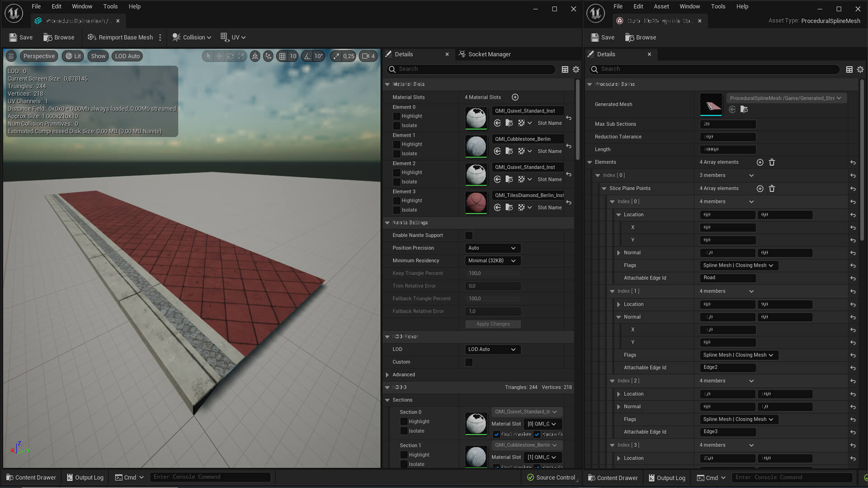Browse to QMI_Cubblestone_Berlin in Content Browser

[509, 151]
